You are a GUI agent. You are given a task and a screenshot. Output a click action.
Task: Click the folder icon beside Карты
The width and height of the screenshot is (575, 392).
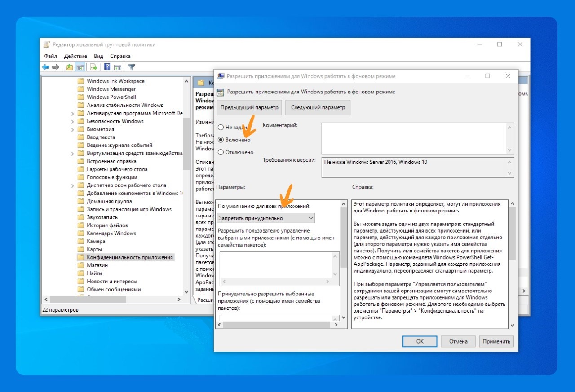(x=81, y=249)
